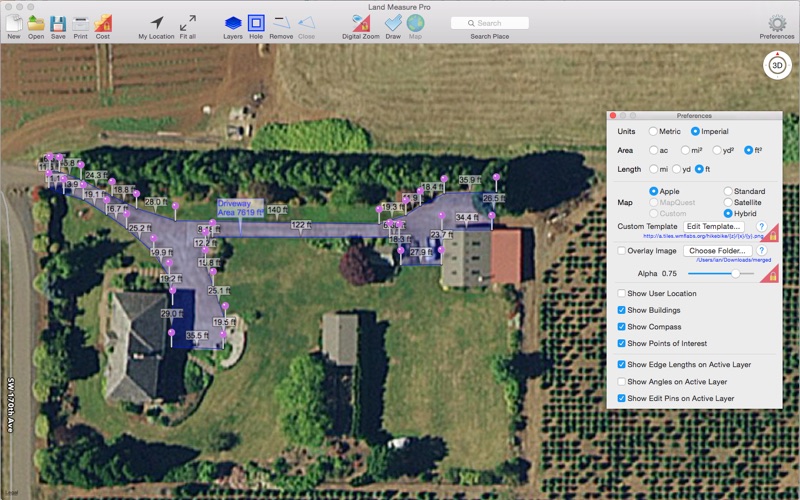Screen dimensions: 800x500
Task: Click the 26.5 ft edge label
Action: 494,198
